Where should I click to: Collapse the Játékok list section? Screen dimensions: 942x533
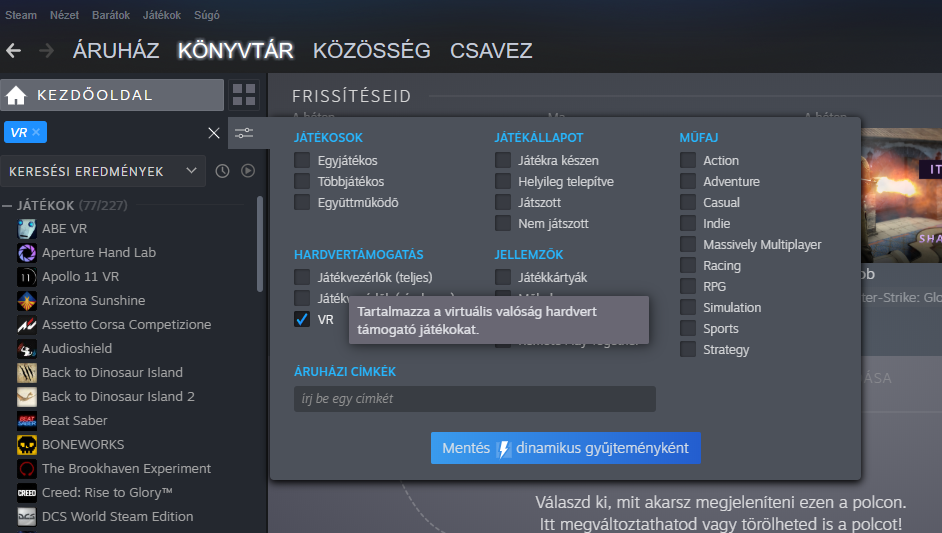[7, 206]
